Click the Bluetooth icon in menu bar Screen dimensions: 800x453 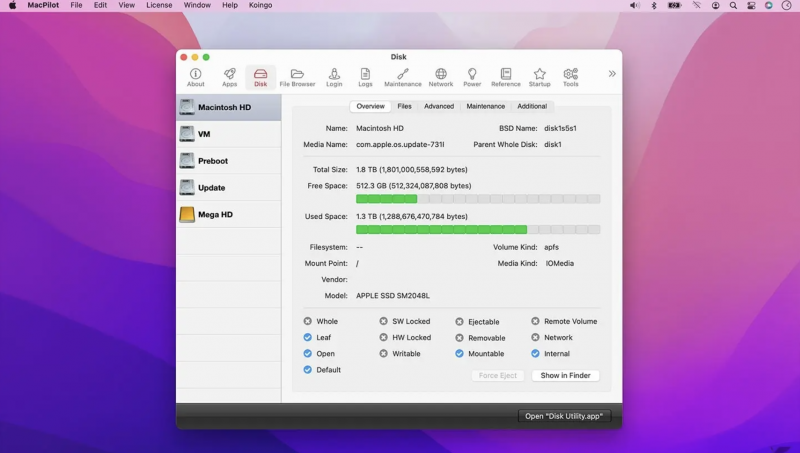point(654,5)
